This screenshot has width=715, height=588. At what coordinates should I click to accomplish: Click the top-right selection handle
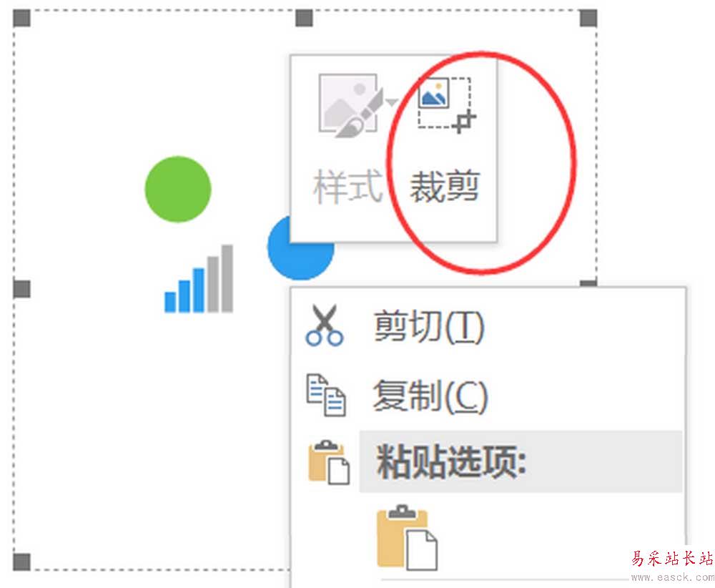coord(588,19)
